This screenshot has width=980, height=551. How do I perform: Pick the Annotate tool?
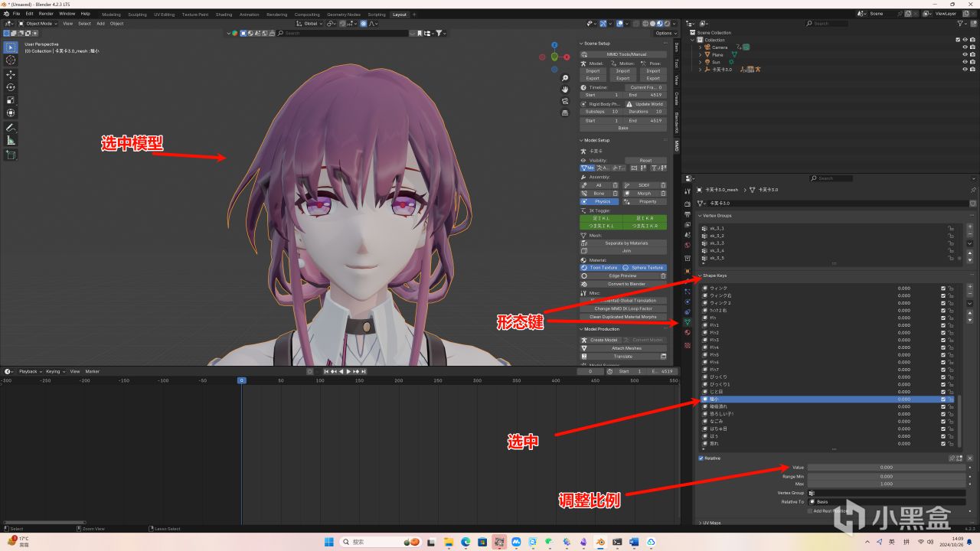pos(11,128)
